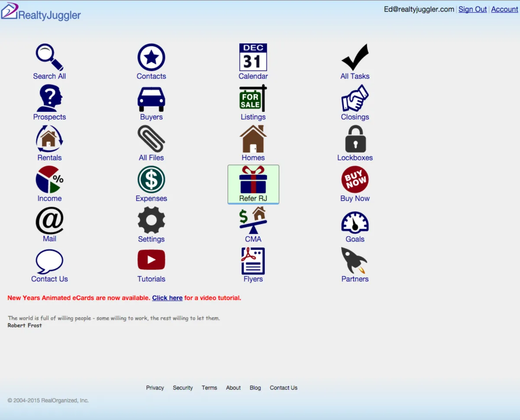Open the Calendar Dec 31 icon

253,57
